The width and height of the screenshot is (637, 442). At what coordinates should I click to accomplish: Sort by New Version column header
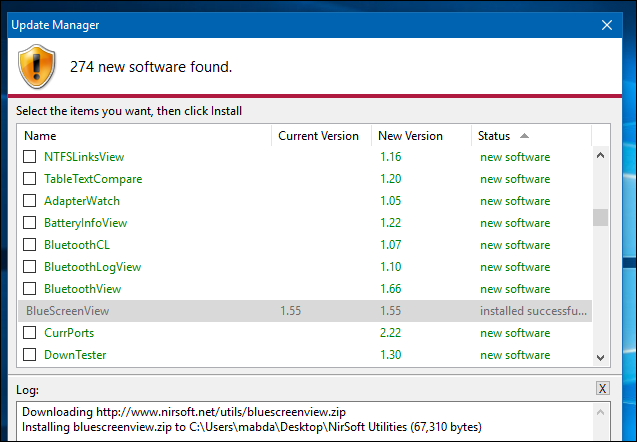421,136
